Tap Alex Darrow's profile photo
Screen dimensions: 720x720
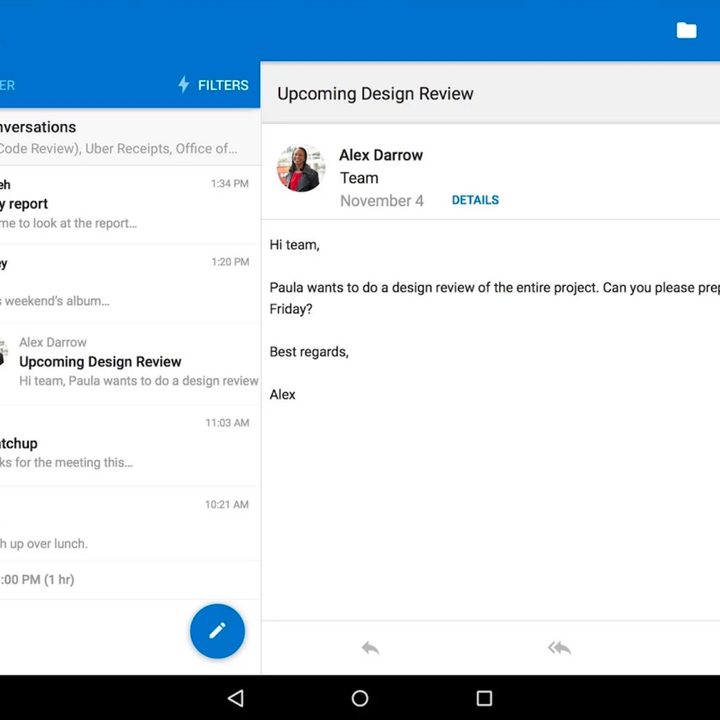(x=301, y=168)
